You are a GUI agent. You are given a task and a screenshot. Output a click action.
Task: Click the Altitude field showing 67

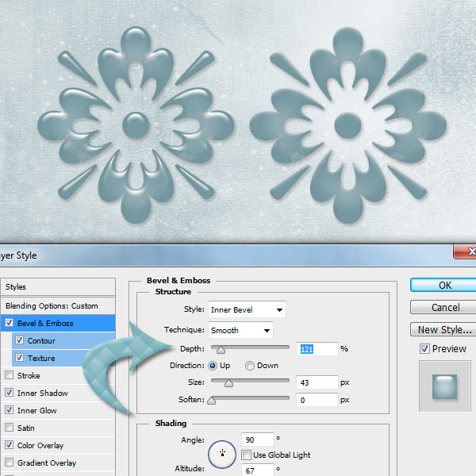257,470
